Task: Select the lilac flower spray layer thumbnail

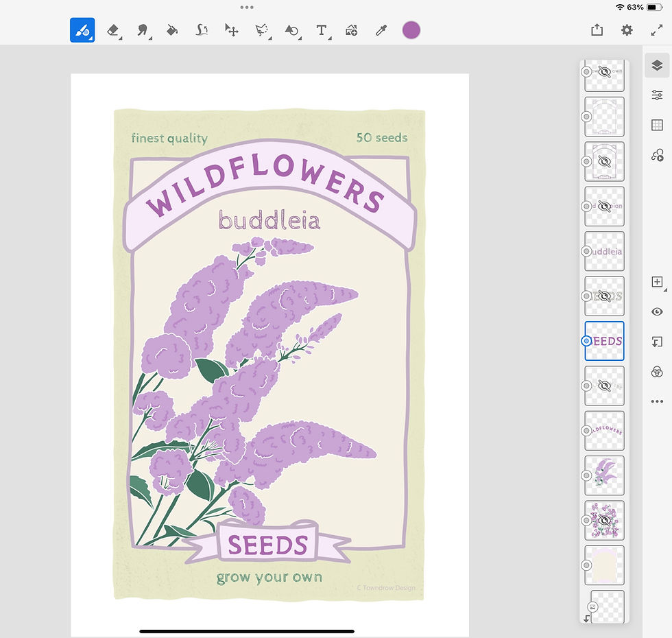Action: tap(604, 475)
